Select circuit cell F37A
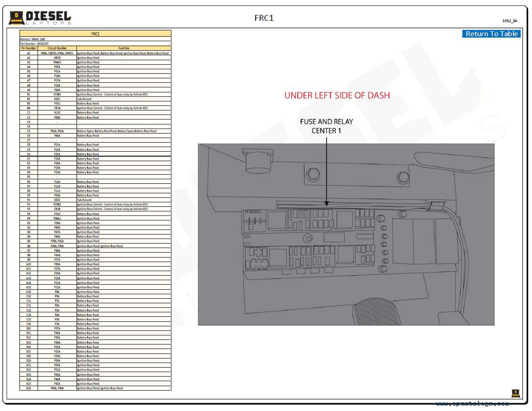532x411 pixels. (57, 329)
